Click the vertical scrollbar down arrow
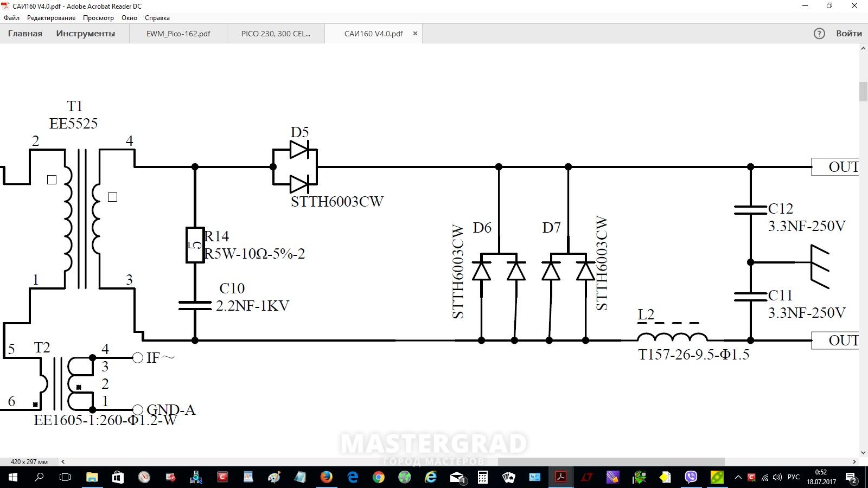Image resolution: width=868 pixels, height=488 pixels. [x=863, y=452]
